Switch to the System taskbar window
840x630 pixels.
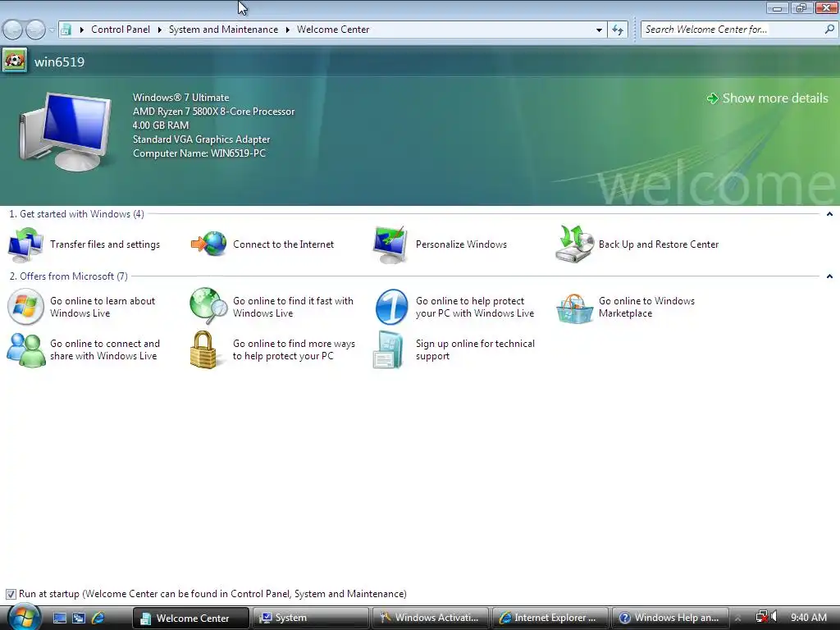pyautogui.click(x=311, y=618)
